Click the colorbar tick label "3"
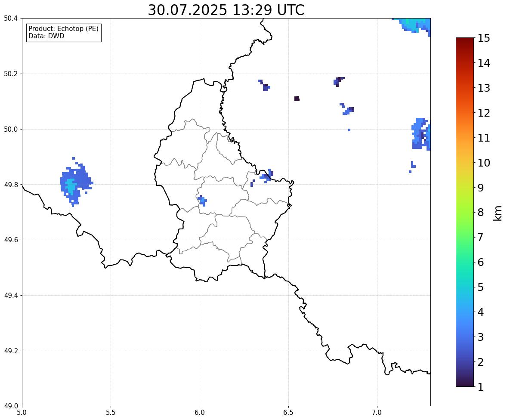Screen dimensions: 507x420 481,337
